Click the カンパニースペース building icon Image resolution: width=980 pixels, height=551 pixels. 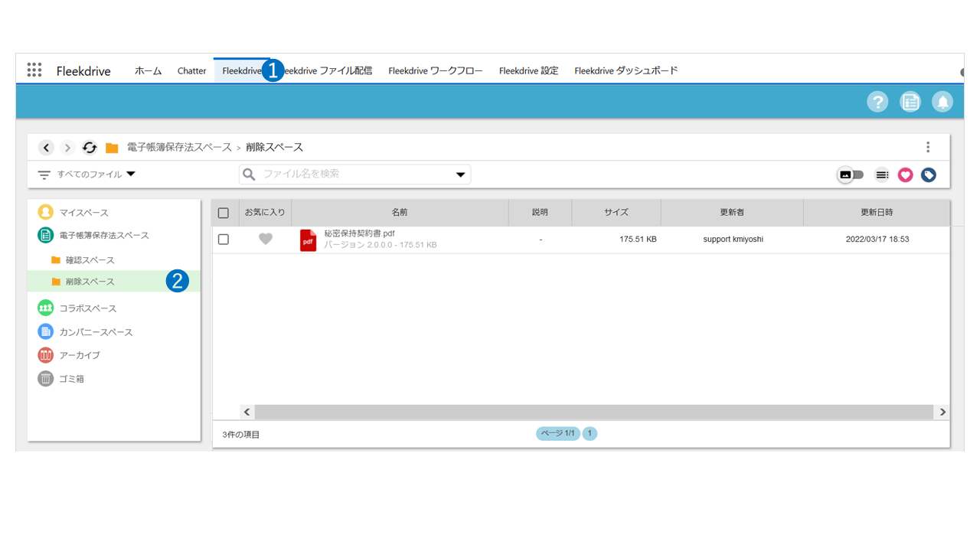[x=46, y=332]
